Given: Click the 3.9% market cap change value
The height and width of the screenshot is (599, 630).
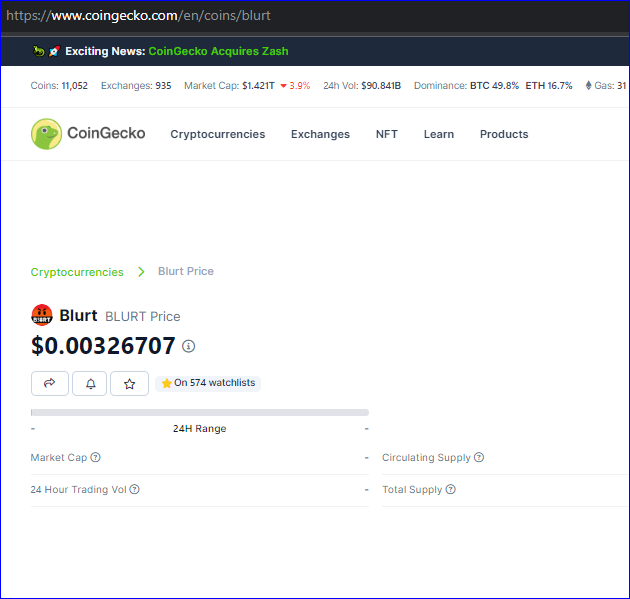Looking at the screenshot, I should coord(300,86).
